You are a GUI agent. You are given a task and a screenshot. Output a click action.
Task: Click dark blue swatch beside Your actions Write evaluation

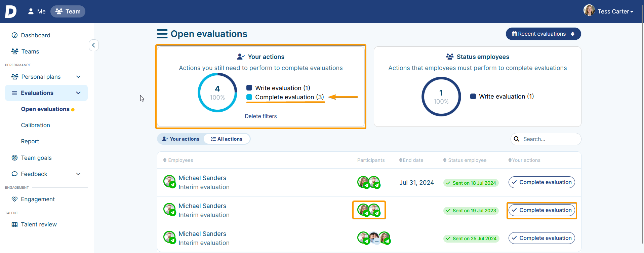tap(249, 88)
